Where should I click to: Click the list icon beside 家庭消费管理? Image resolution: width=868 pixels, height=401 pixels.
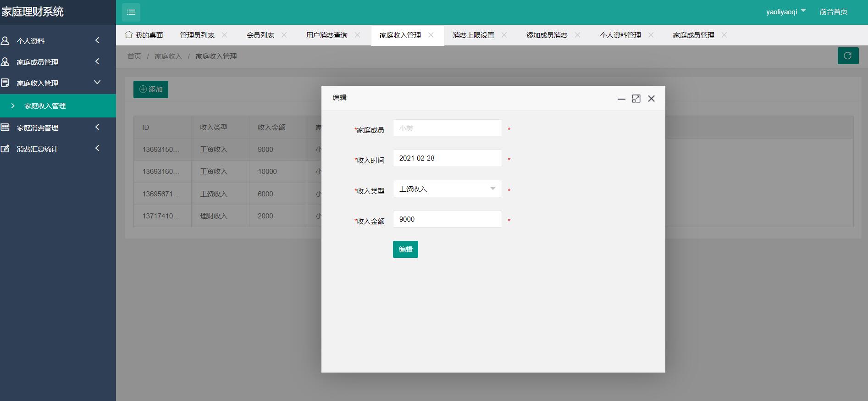[x=5, y=128]
